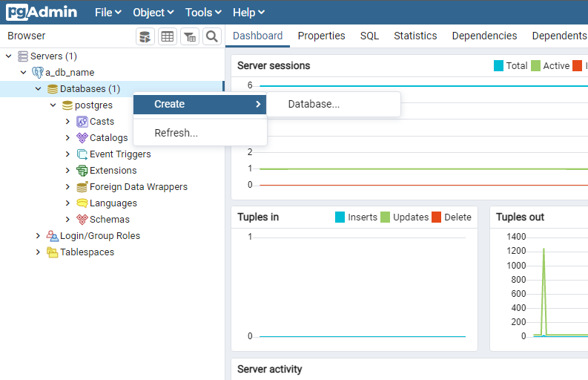Click the Extensions puzzle icon
This screenshot has height=380, width=588.
pyautogui.click(x=82, y=171)
